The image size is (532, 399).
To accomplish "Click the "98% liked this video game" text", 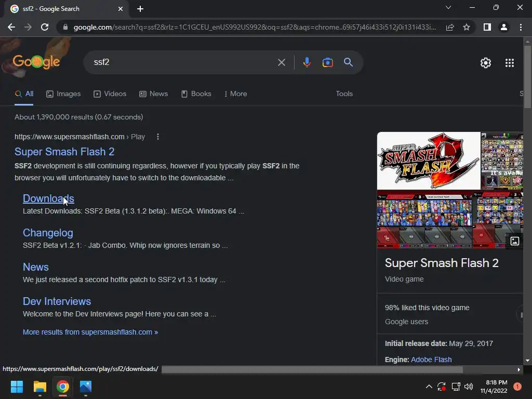I will 427,308.
